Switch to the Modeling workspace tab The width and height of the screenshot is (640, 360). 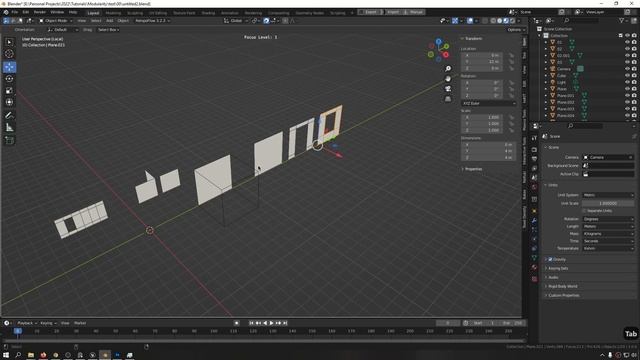click(113, 13)
